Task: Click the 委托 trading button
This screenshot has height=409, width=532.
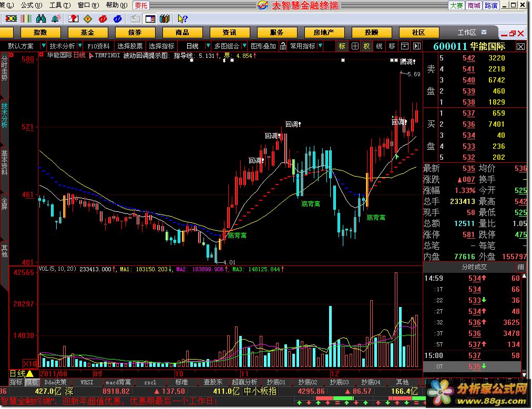Action: coord(141,5)
